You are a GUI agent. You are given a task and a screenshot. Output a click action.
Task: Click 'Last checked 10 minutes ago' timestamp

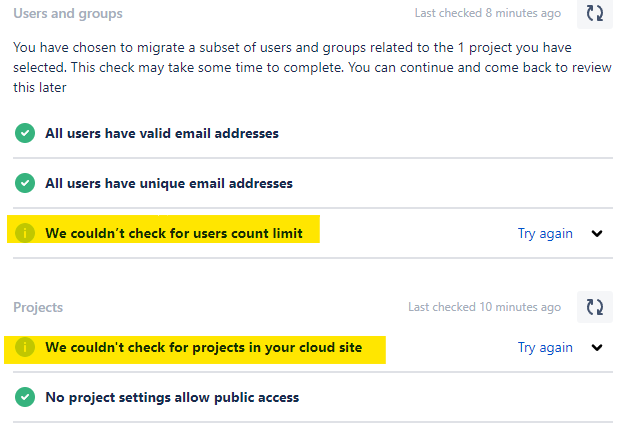tap(485, 307)
